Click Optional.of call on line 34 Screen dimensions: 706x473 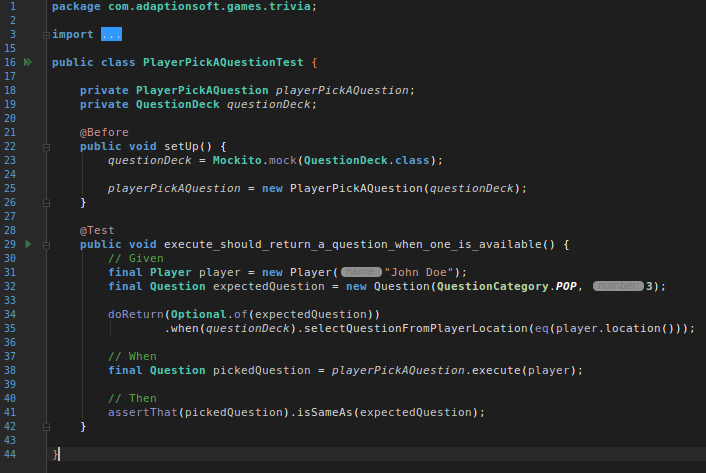[209, 314]
